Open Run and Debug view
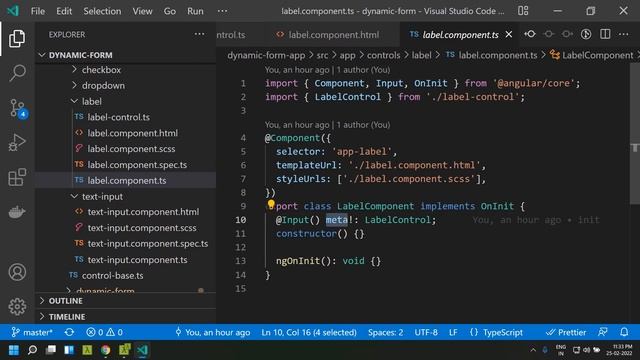640x360 pixels. coord(17,143)
